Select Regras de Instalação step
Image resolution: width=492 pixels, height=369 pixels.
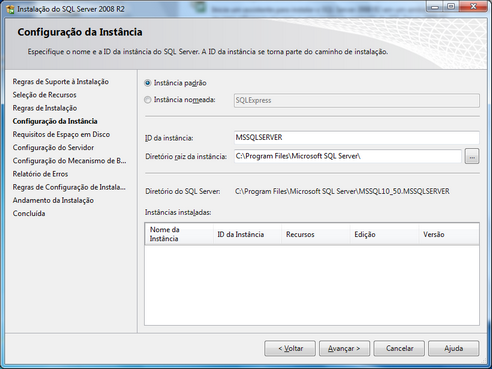click(x=45, y=108)
